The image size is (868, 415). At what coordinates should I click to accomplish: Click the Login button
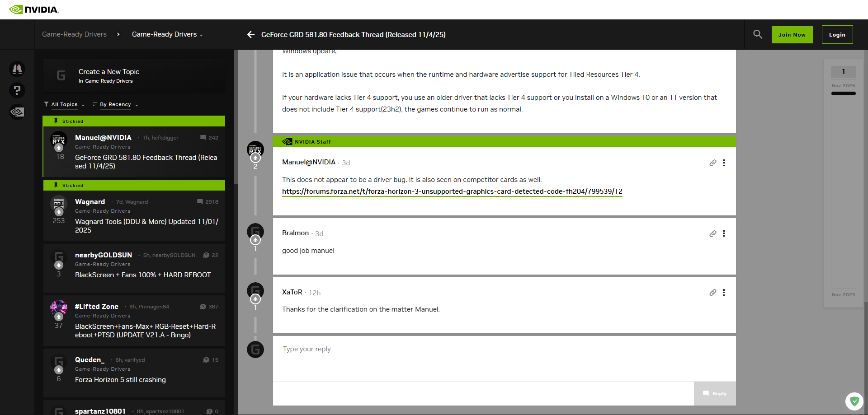pos(837,35)
